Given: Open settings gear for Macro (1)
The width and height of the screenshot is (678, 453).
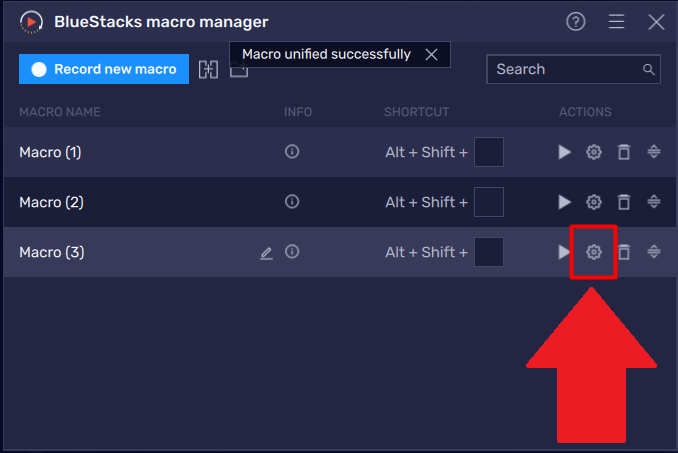Looking at the screenshot, I should (x=594, y=152).
